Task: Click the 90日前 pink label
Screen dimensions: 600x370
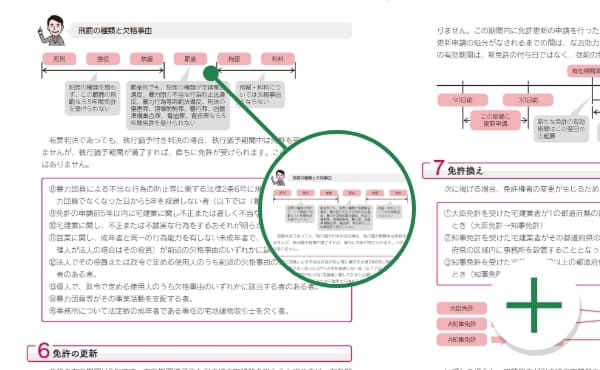Action: coord(463,100)
